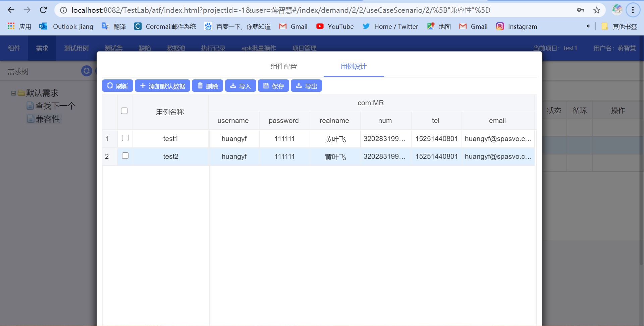Open the Instagram bookmark
Viewport: 644px width, 326px height.
517,26
